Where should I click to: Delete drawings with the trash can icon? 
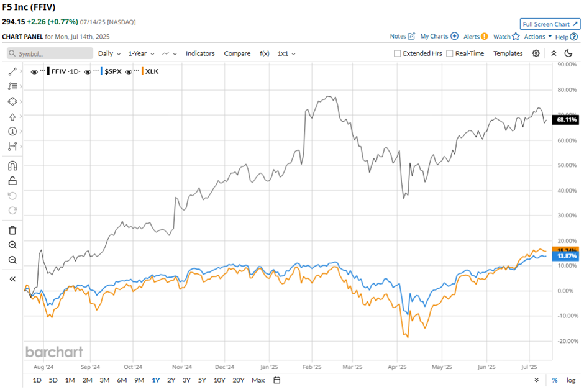pos(12,230)
